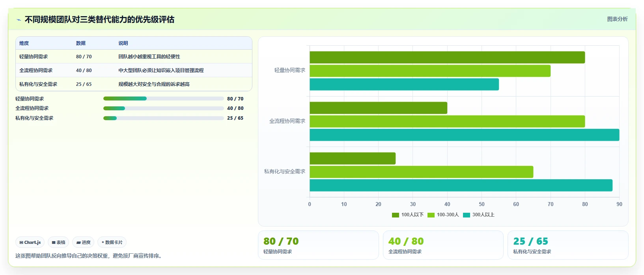The height and width of the screenshot is (275, 644).
Task: Click the note 团队越小越重视工具的轻便性
Action: pos(149,57)
